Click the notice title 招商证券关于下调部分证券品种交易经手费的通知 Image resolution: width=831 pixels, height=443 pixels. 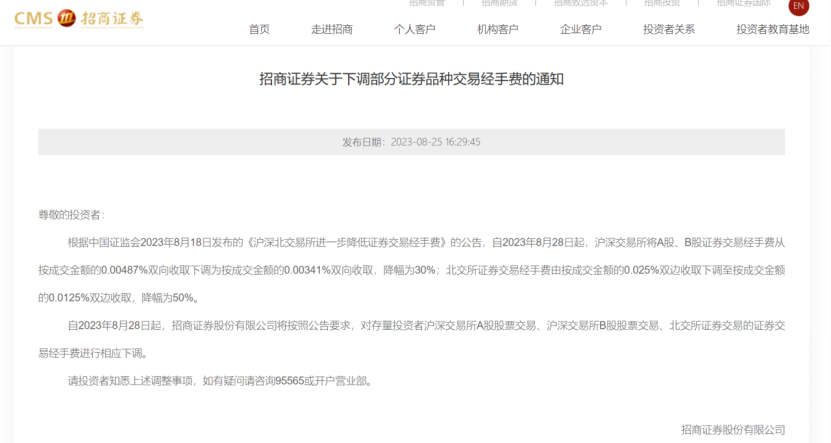tap(411, 79)
